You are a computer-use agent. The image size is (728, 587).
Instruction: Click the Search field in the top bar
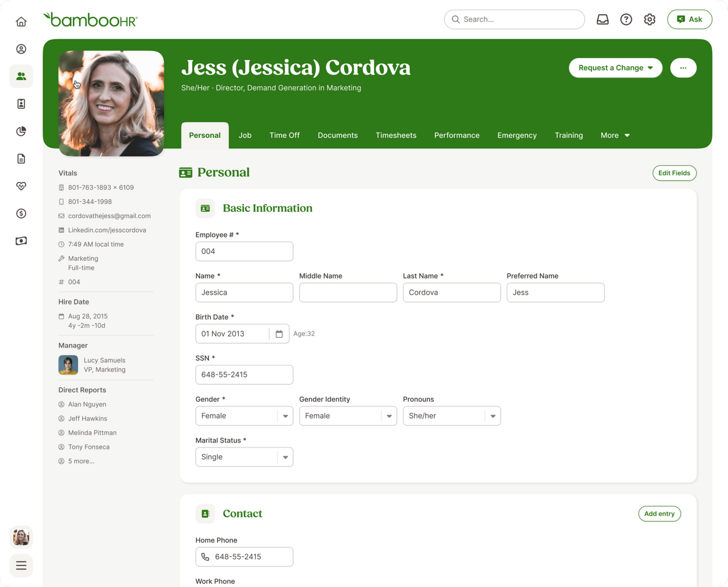pos(514,19)
